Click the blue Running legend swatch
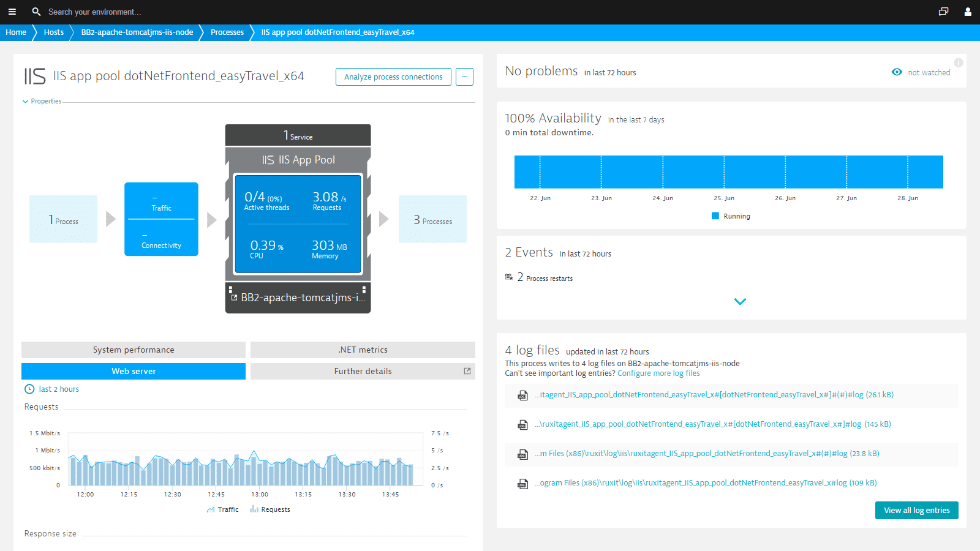This screenshot has height=551, width=980. [x=715, y=216]
